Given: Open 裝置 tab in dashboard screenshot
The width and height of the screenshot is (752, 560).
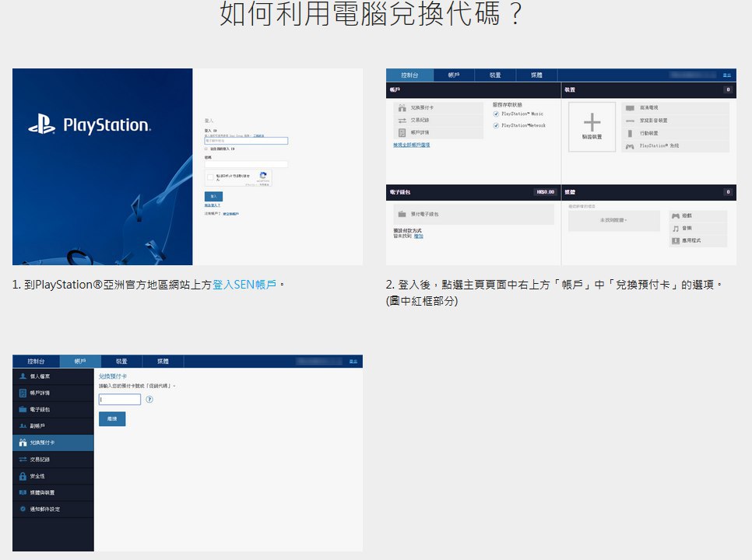Looking at the screenshot, I should (x=495, y=75).
